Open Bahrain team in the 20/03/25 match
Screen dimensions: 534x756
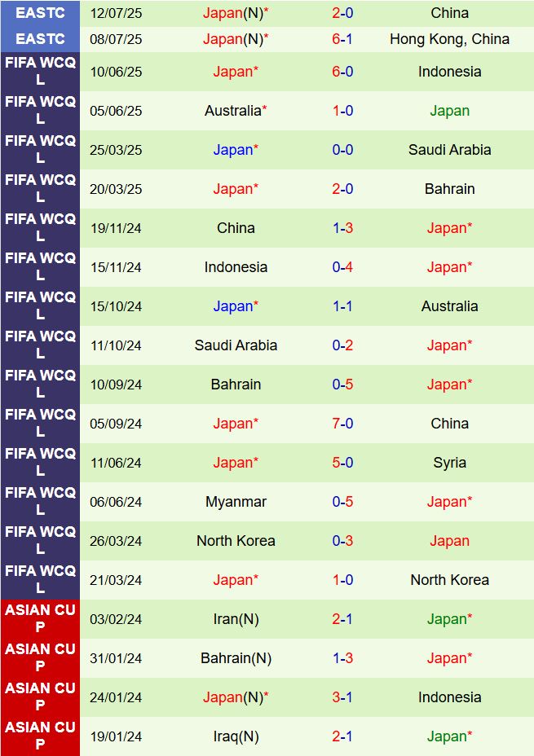[x=449, y=189]
